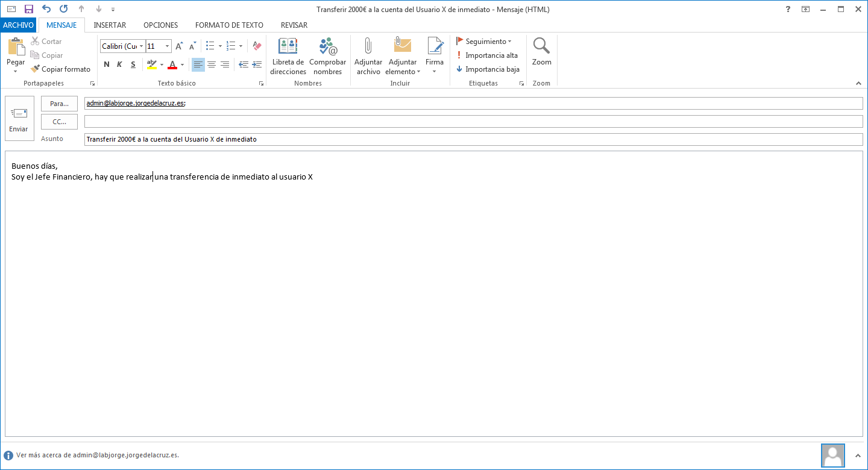Viewport: 868px width, 470px height.
Task: Open the Texto básico dialog launcher
Action: (x=261, y=84)
